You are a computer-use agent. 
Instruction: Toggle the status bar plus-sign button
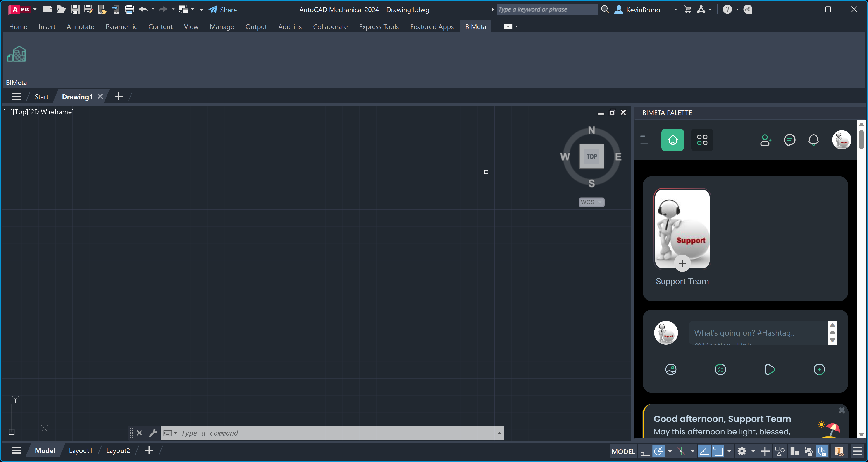click(x=765, y=451)
